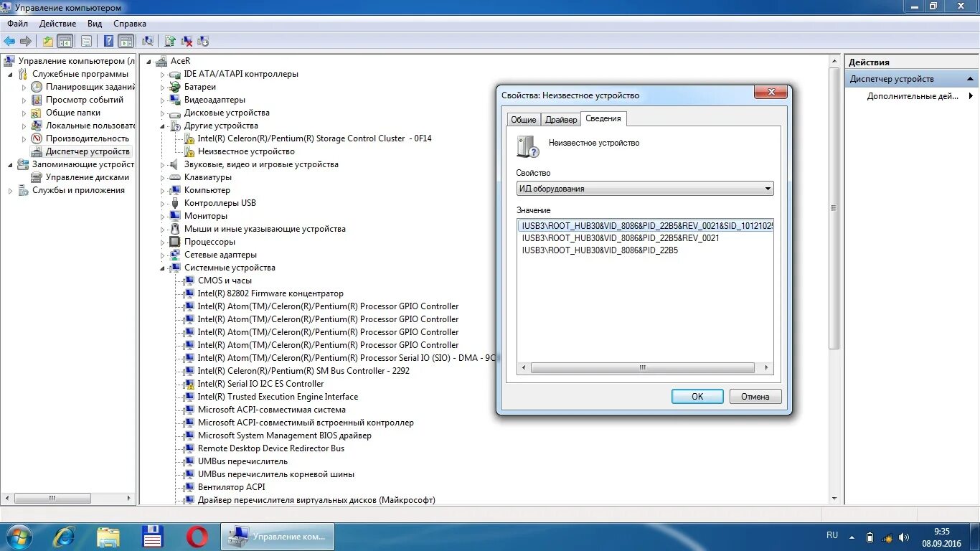Select Диспетчер устройств in the left tree
Viewport: 980px width, 551px height.
point(88,151)
